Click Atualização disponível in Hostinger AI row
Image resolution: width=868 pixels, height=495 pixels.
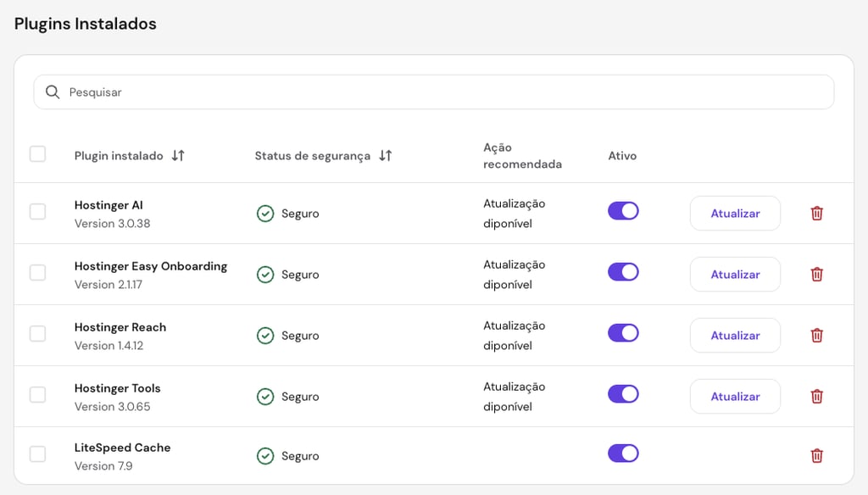(515, 213)
